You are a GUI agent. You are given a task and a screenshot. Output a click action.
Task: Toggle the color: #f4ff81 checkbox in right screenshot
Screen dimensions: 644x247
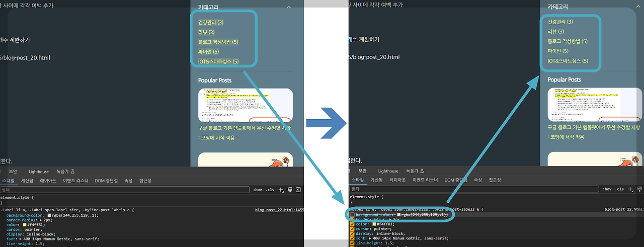click(352, 224)
